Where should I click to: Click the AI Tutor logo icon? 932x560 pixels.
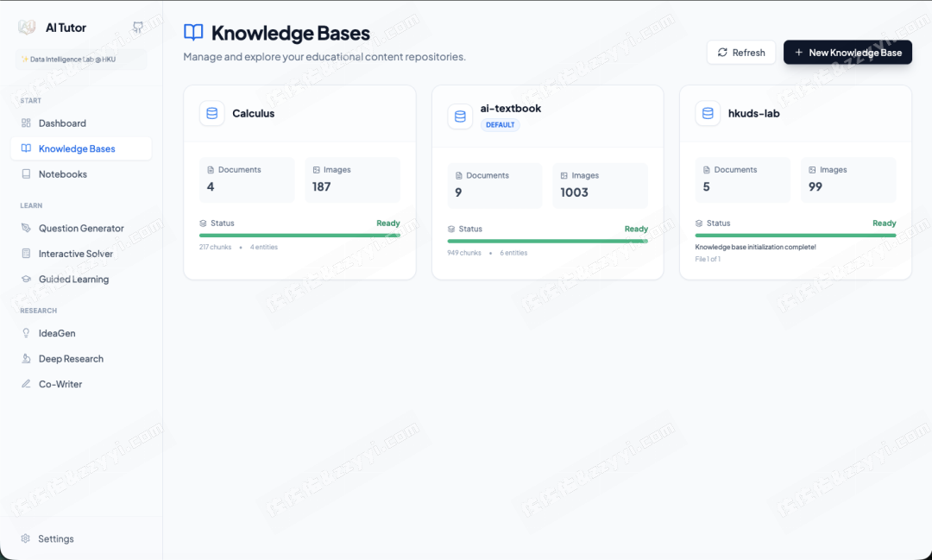(x=27, y=28)
